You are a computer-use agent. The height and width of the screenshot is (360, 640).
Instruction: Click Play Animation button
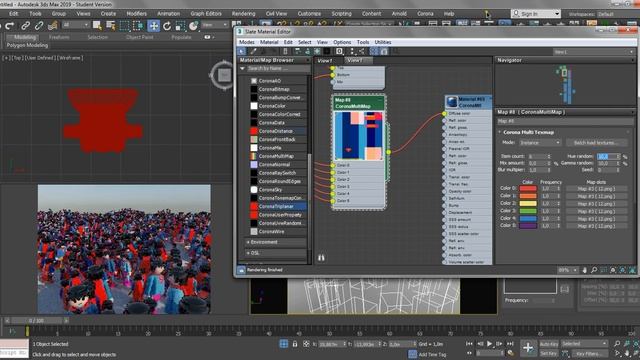489,344
